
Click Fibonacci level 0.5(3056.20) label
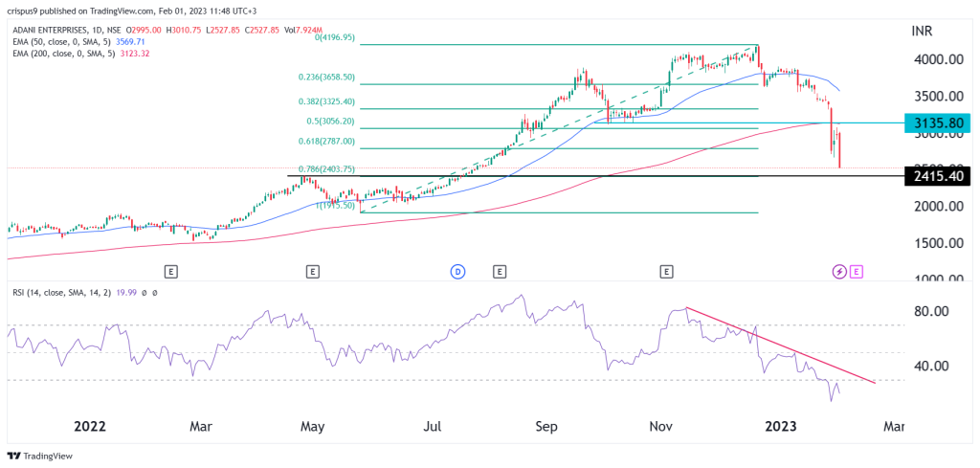[x=329, y=122]
